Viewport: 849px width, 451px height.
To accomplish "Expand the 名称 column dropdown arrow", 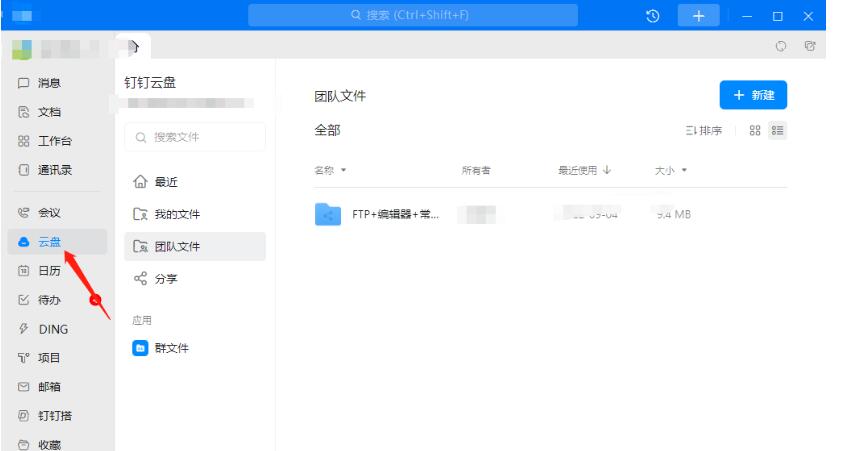I will [344, 171].
